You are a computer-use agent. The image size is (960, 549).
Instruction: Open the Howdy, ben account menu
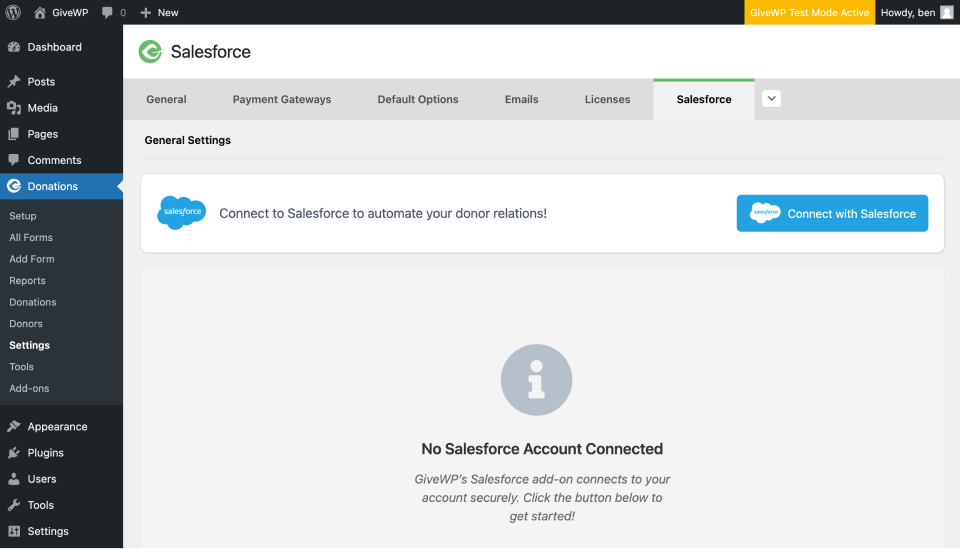tap(917, 12)
